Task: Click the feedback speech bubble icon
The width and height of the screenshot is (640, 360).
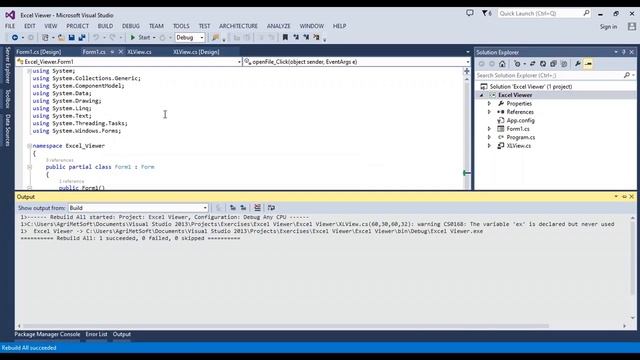Action: tap(470, 13)
